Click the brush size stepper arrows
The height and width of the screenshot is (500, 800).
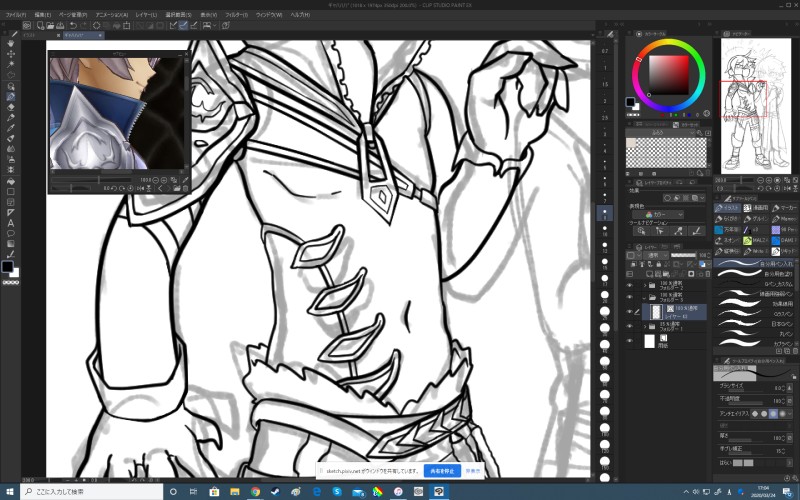(783, 388)
